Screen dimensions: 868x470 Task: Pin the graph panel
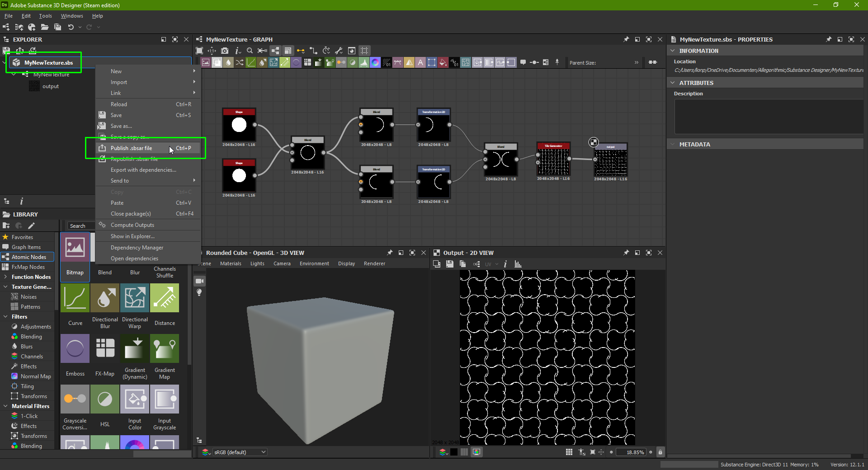coord(626,39)
